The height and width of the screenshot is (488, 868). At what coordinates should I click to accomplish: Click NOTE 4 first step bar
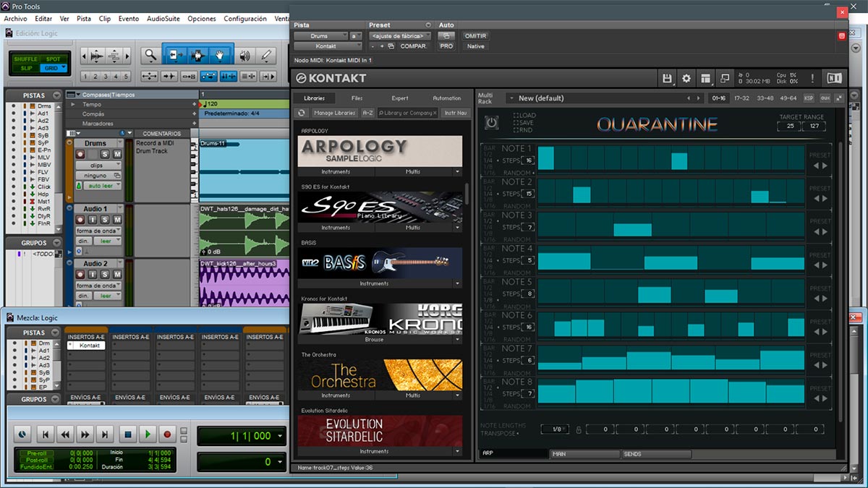(x=564, y=260)
